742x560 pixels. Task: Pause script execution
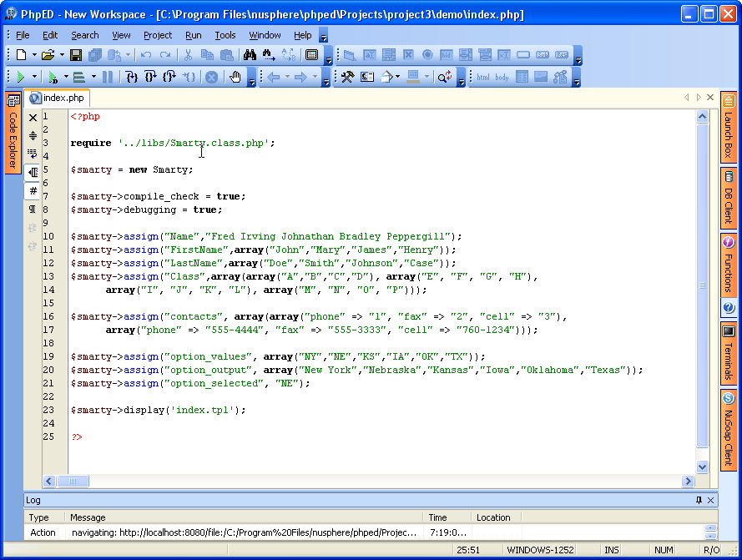107,76
